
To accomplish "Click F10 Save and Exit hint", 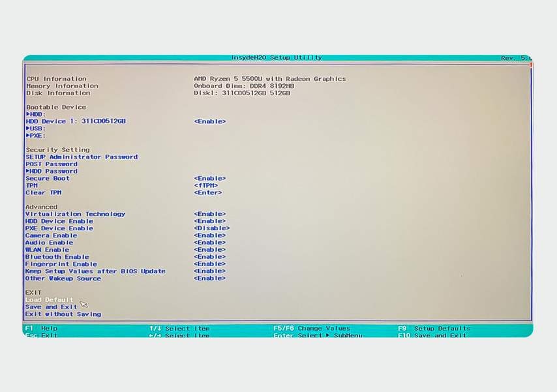I will pos(432,335).
